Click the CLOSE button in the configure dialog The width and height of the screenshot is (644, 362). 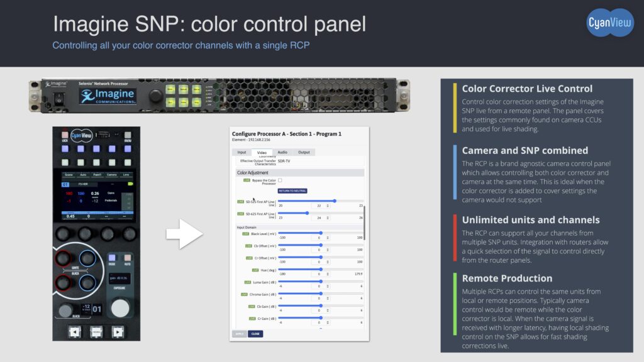[x=255, y=334]
